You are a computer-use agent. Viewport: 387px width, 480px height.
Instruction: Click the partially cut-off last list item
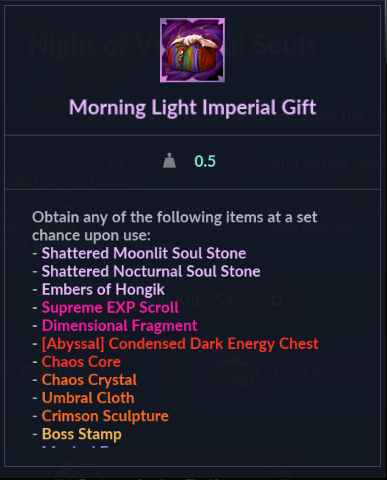(x=76, y=447)
